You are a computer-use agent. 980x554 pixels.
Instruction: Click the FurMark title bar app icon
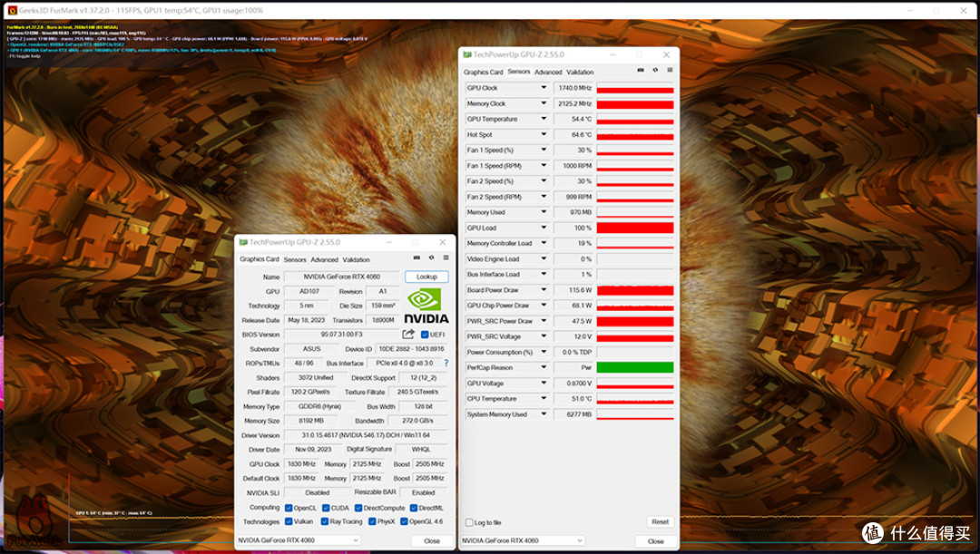(x=12, y=11)
